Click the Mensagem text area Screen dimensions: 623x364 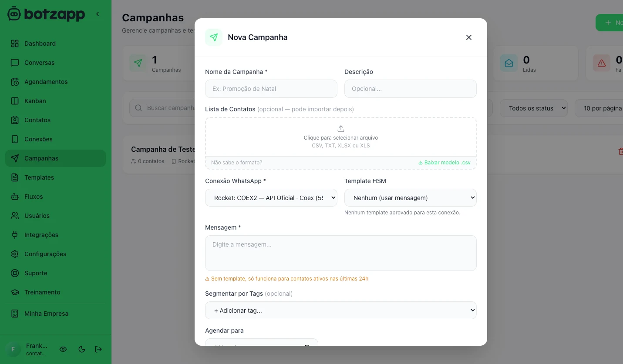click(341, 253)
